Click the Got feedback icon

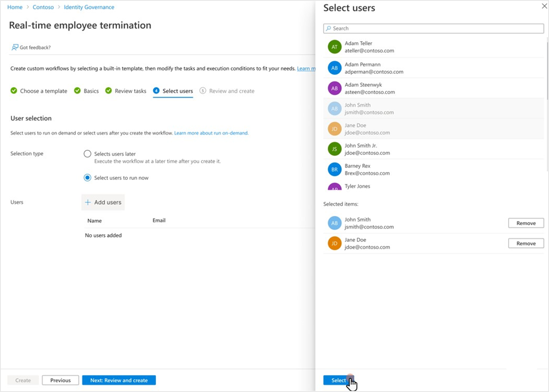click(x=14, y=47)
